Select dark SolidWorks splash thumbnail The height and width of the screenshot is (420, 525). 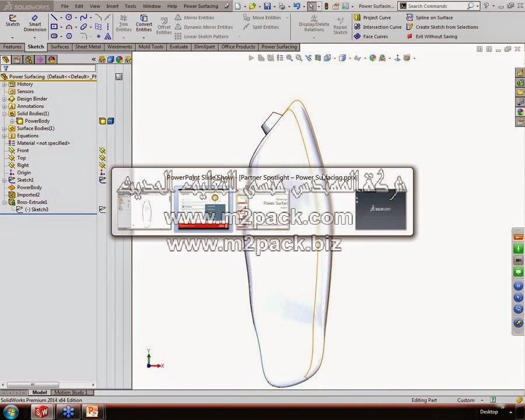(x=381, y=209)
